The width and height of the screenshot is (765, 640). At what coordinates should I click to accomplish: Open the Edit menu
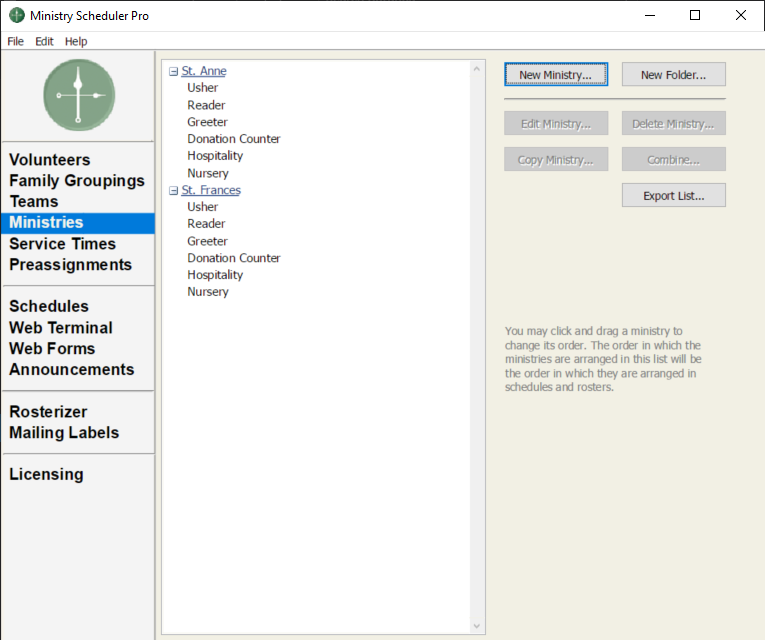click(x=44, y=41)
